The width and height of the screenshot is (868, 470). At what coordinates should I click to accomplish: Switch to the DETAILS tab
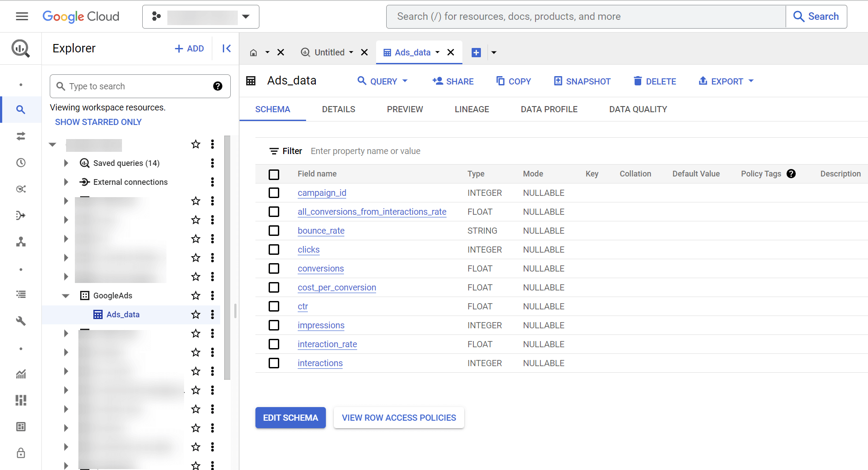(339, 109)
